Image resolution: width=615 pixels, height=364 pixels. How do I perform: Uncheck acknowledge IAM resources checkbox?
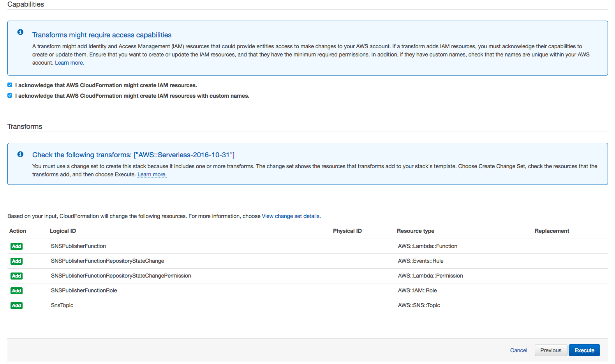pyautogui.click(x=10, y=85)
